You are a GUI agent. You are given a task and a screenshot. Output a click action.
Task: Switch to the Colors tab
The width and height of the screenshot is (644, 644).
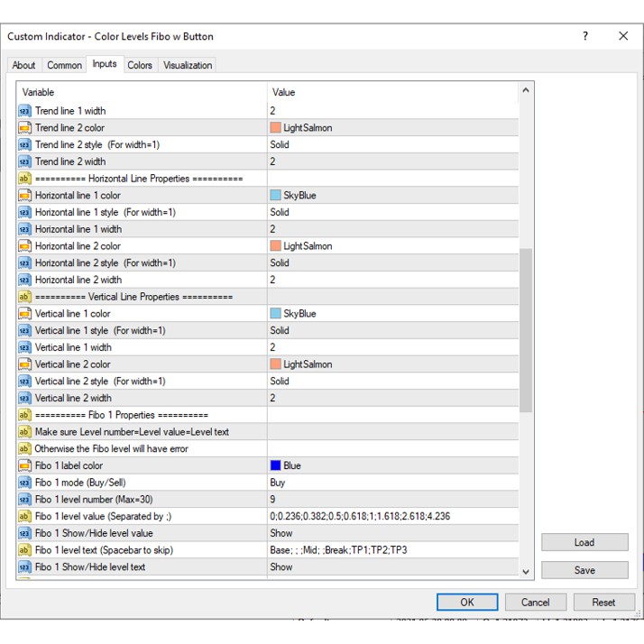(x=140, y=65)
